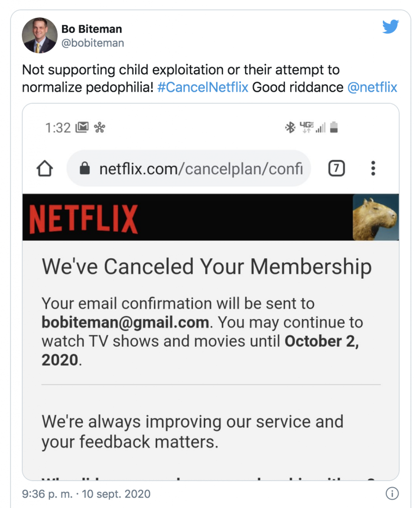420x508 pixels.
Task: Click Bo Biteman's profile photo
Action: 39,36
